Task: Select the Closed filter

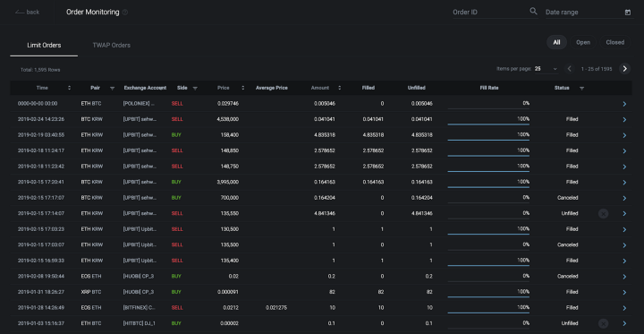Action: [614, 42]
